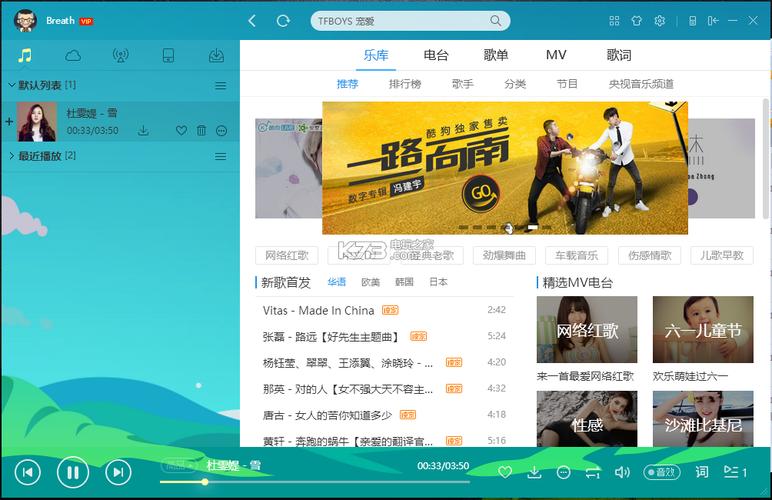Pause the currently playing song
The height and width of the screenshot is (500, 772).
pos(73,471)
